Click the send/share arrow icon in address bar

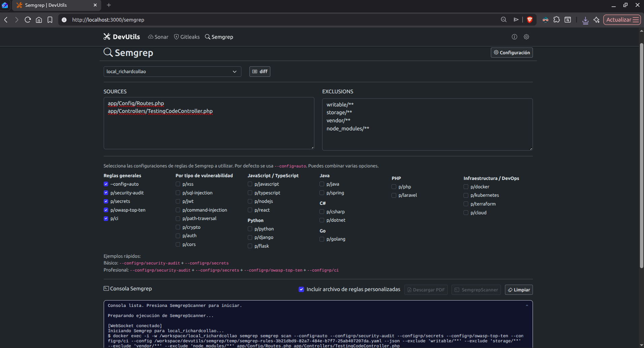516,20
